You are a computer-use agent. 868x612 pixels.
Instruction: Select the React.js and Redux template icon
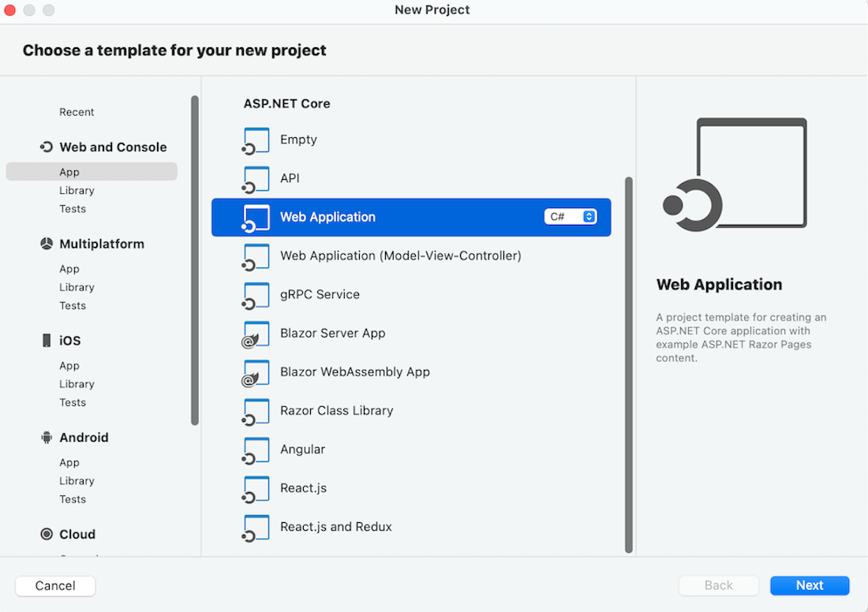click(x=256, y=527)
